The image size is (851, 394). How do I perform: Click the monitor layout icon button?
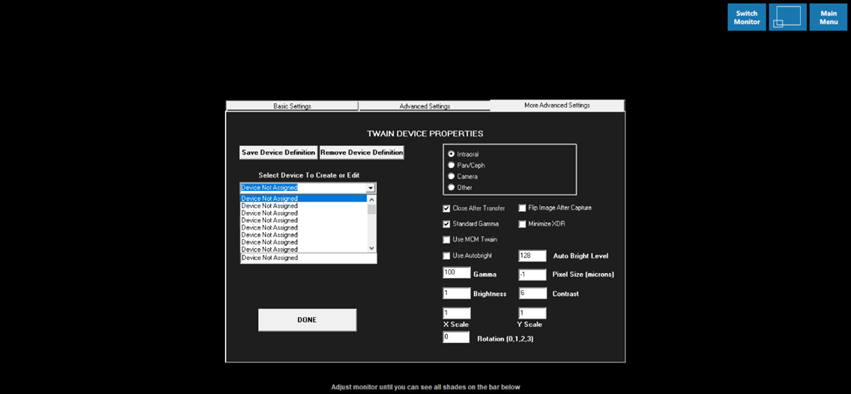[x=788, y=17]
